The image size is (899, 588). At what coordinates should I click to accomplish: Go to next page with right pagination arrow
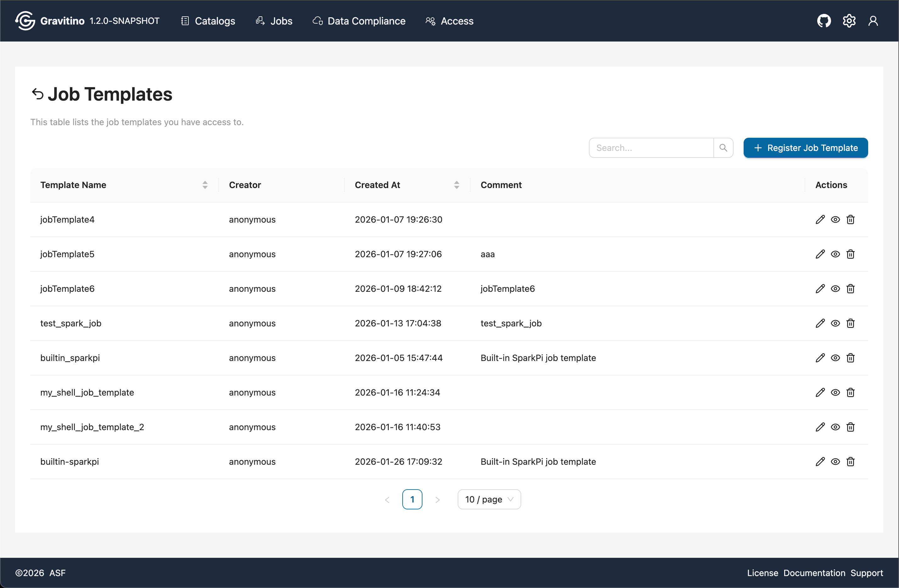(x=438, y=499)
